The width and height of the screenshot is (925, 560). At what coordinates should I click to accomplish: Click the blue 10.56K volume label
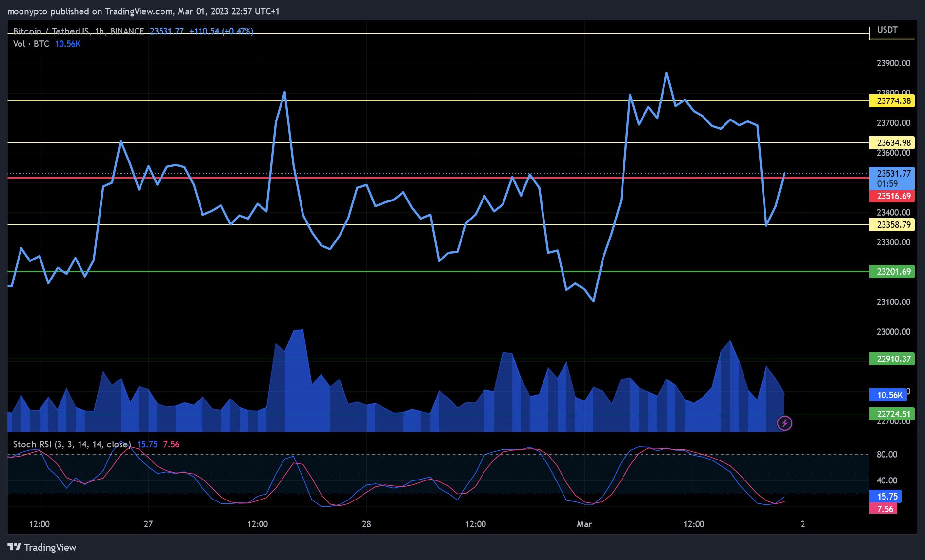[888, 395]
